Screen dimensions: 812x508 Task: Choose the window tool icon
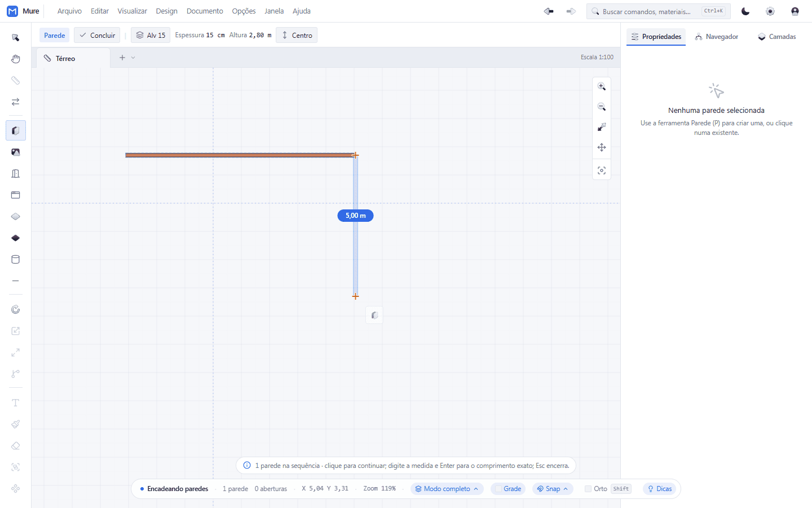click(x=16, y=195)
